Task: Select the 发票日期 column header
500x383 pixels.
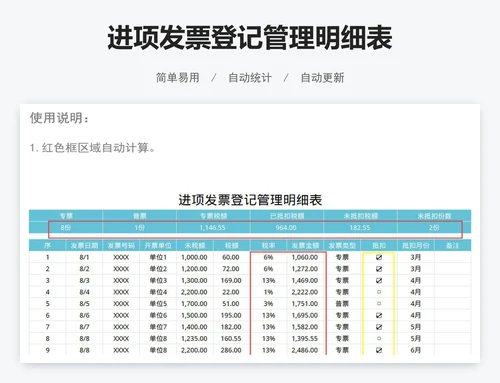Action: tap(84, 246)
